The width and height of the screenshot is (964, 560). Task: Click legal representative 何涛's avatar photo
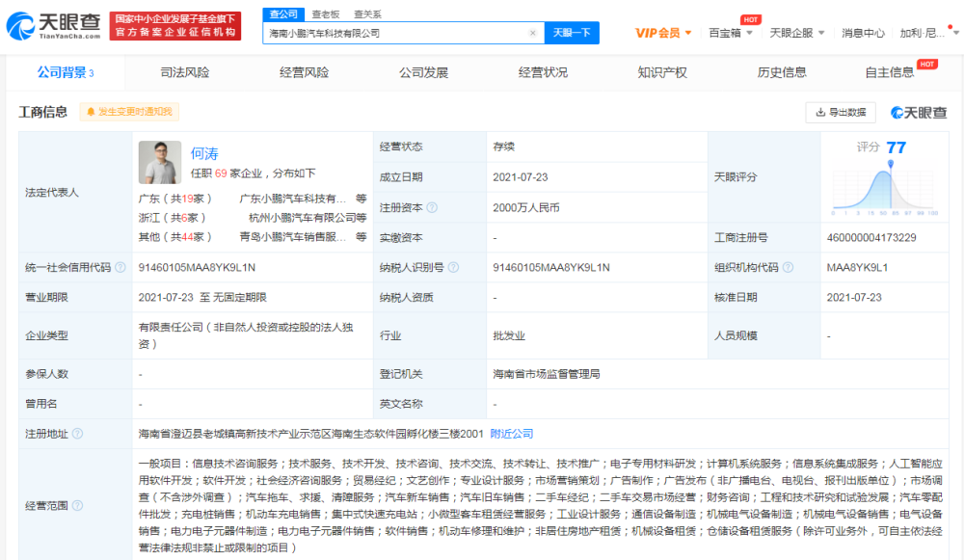click(160, 164)
